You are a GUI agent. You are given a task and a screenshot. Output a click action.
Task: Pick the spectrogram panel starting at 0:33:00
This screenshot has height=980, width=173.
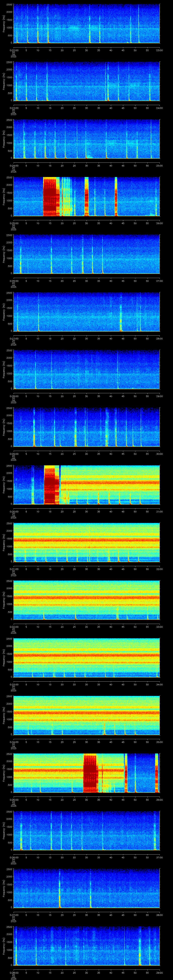[x=87, y=658]
